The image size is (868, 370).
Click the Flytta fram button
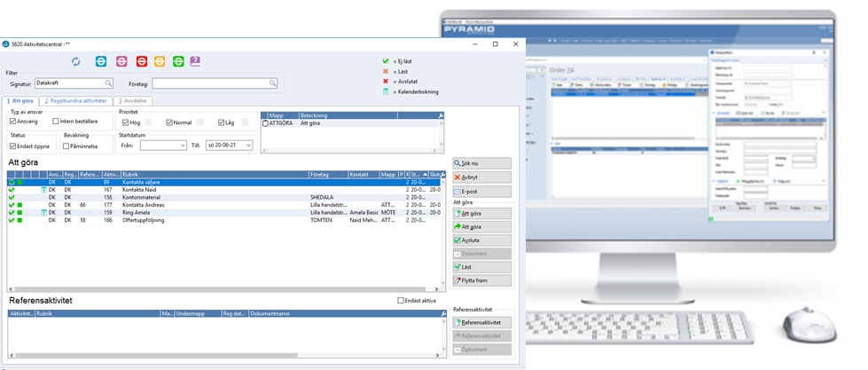482,280
